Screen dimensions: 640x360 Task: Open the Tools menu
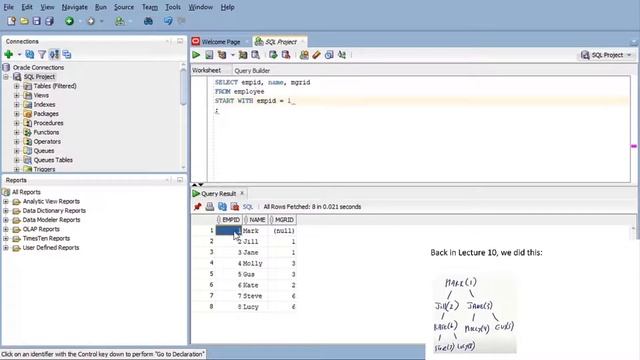173,7
